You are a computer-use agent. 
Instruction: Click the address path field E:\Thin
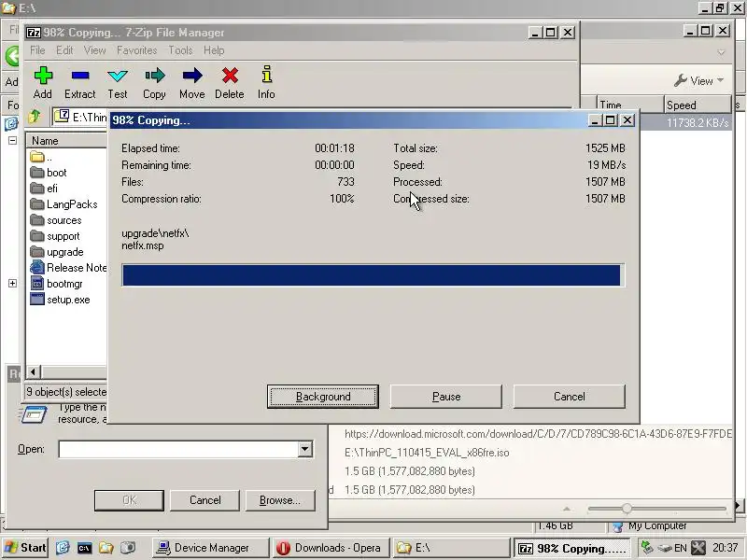80,117
